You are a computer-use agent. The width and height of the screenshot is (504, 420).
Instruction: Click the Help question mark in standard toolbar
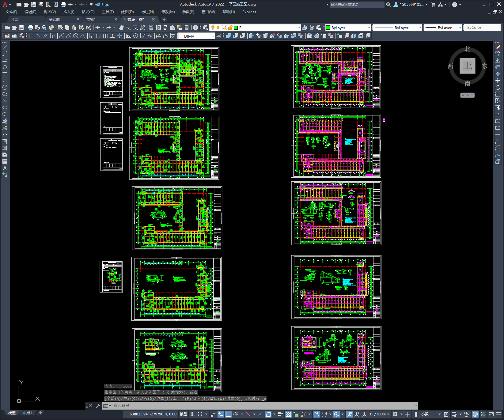click(x=195, y=28)
